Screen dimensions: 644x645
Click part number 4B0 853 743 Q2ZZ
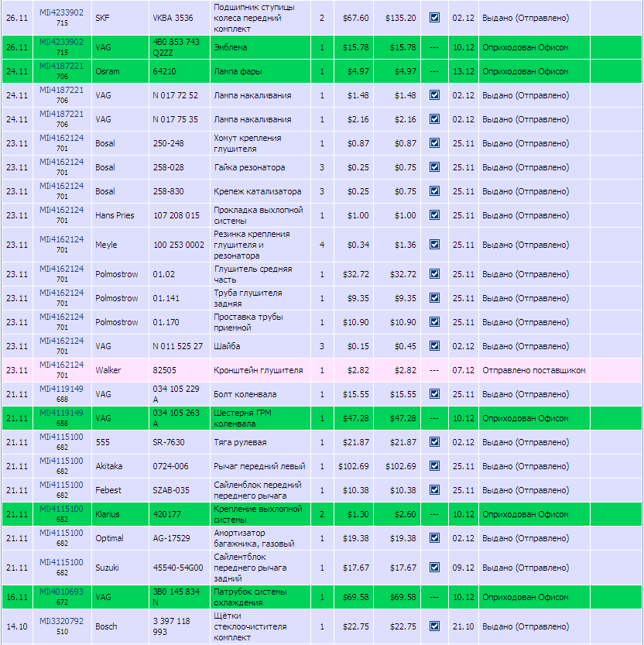(176, 47)
